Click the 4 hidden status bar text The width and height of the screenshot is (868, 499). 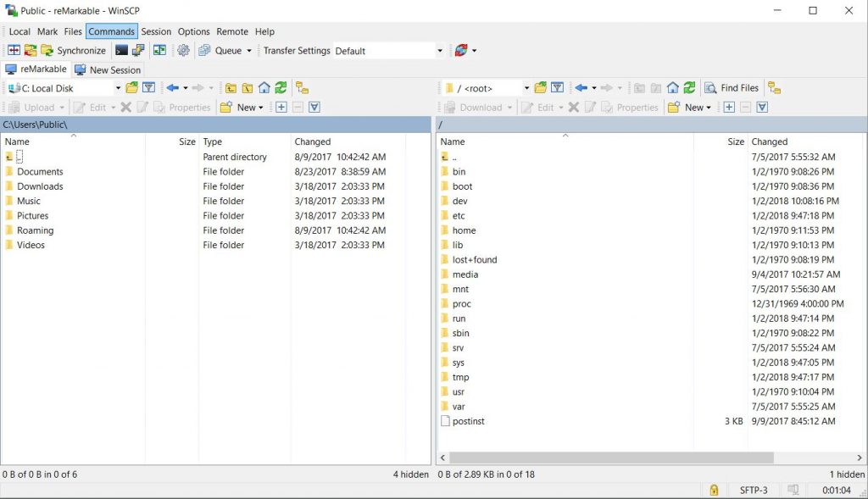tap(411, 474)
